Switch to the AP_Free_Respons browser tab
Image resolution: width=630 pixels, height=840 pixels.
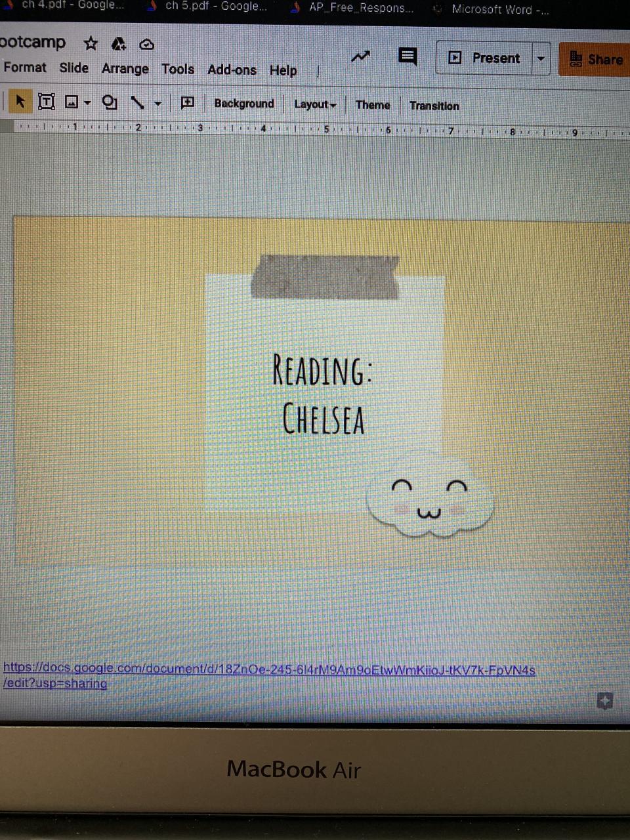click(x=360, y=9)
